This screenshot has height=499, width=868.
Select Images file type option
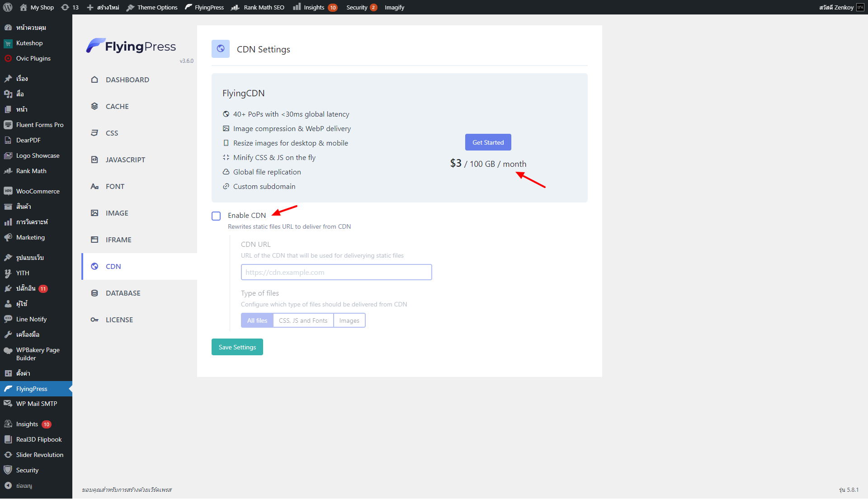[x=349, y=320]
